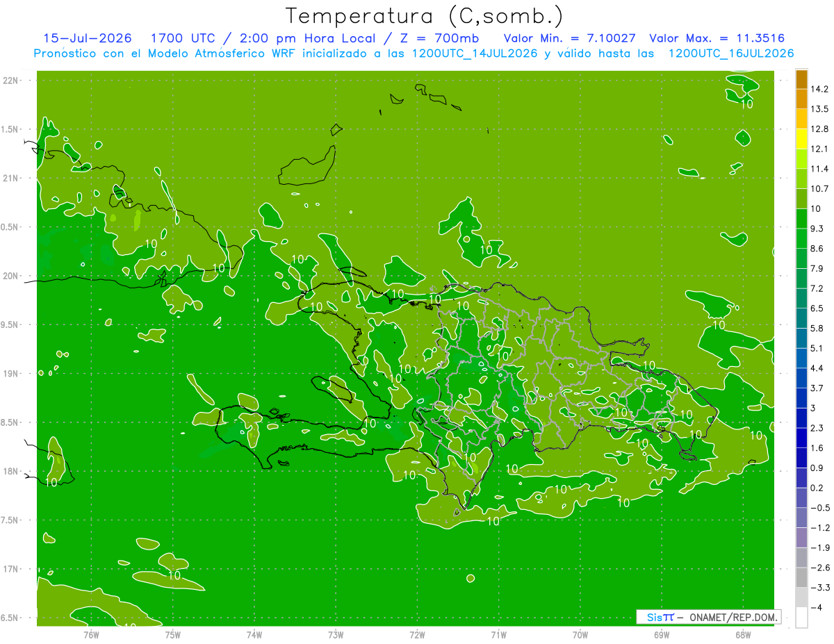Click the '9.3' color scale label
Image resolution: width=834 pixels, height=644 pixels.
[817, 229]
